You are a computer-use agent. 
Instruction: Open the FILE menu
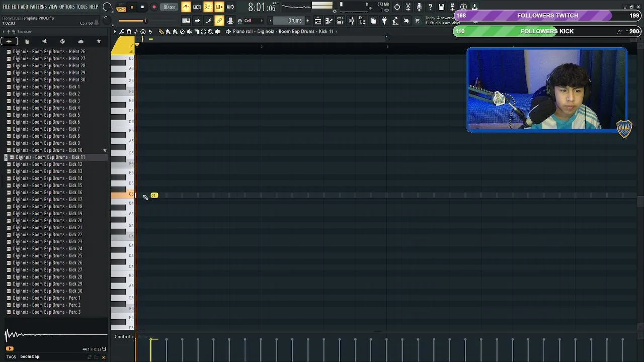coord(7,7)
